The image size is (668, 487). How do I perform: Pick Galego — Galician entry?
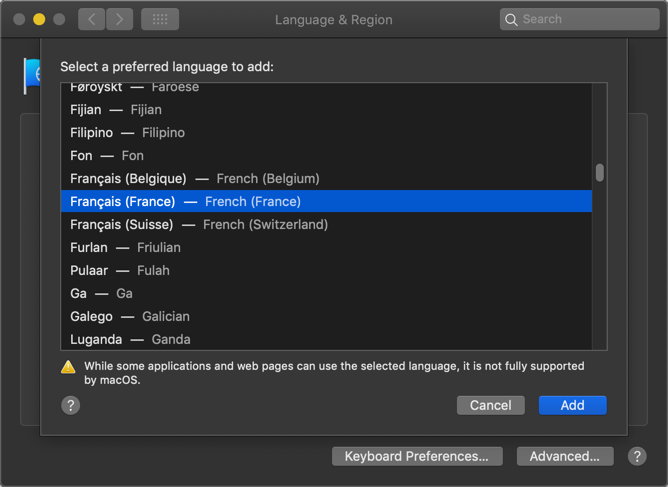tap(130, 316)
